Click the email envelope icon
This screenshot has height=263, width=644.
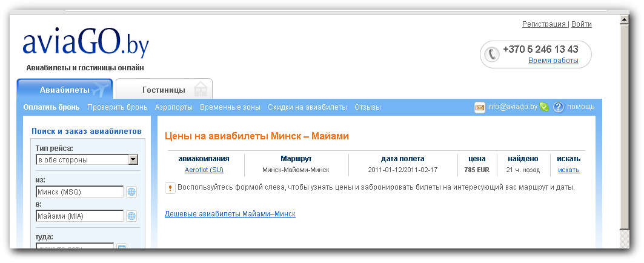tap(479, 107)
